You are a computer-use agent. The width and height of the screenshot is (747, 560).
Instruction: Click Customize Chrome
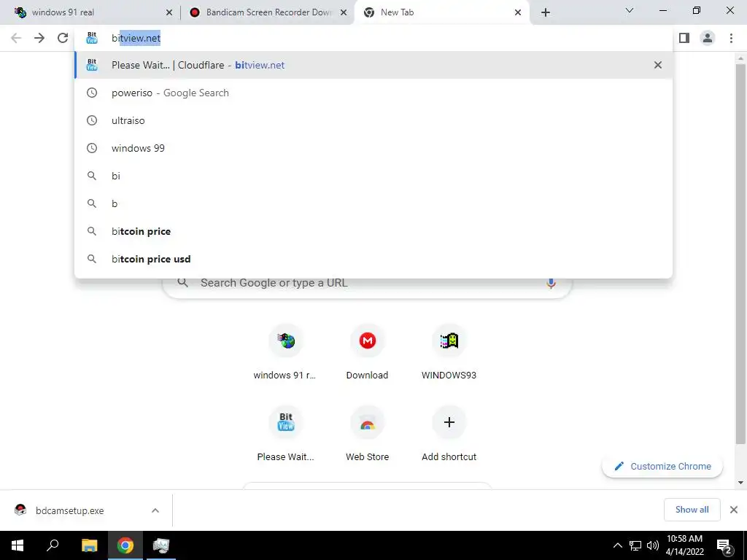pos(662,466)
